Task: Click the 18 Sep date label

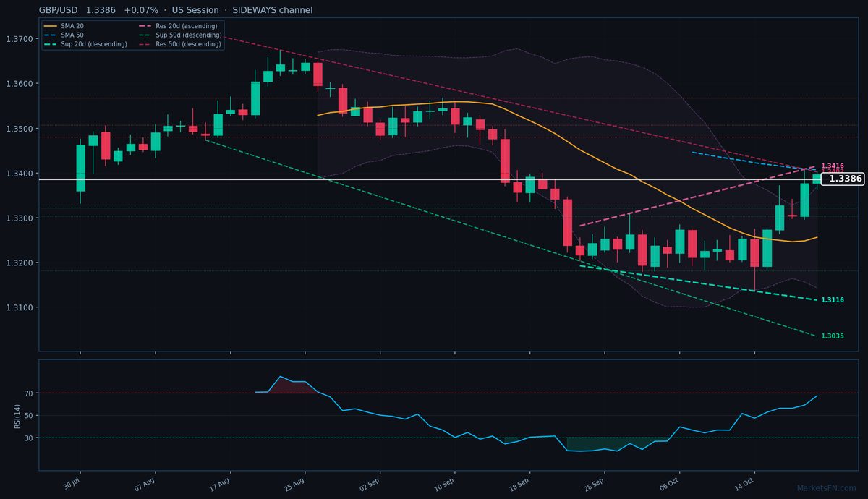Action: (x=519, y=485)
